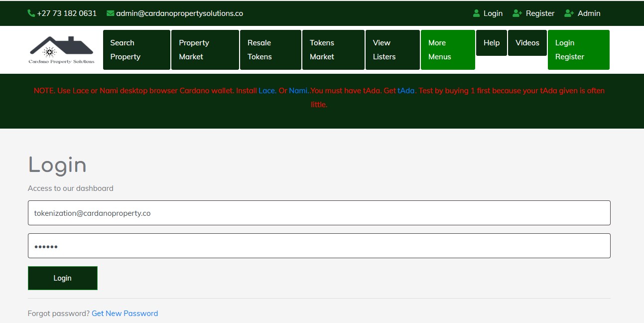Viewport: 644px width, 323px height.
Task: Click the Nami link in the red notice
Action: (298, 91)
